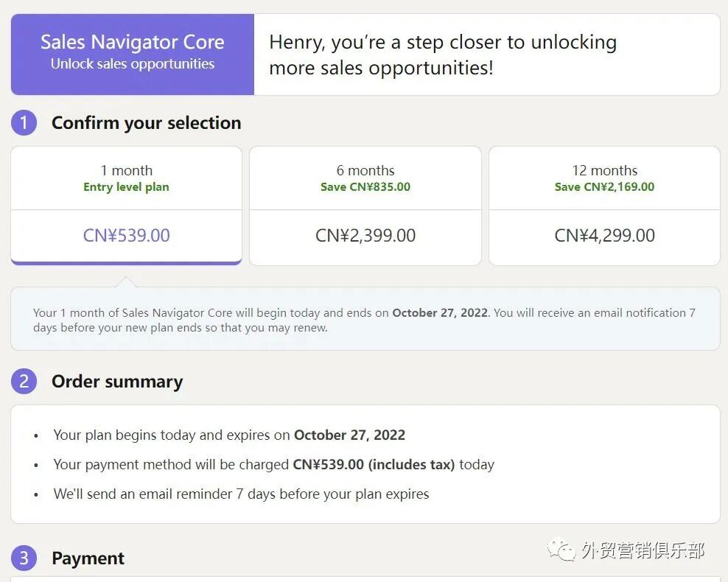Click the Save CN¥835.00 label
The height and width of the screenshot is (582, 728).
click(365, 187)
